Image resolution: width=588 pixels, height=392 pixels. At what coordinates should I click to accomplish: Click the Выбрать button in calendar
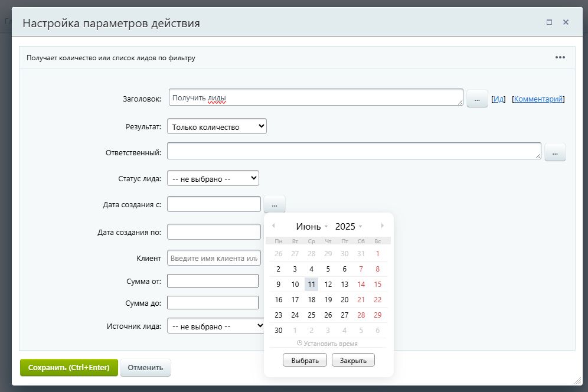click(305, 360)
